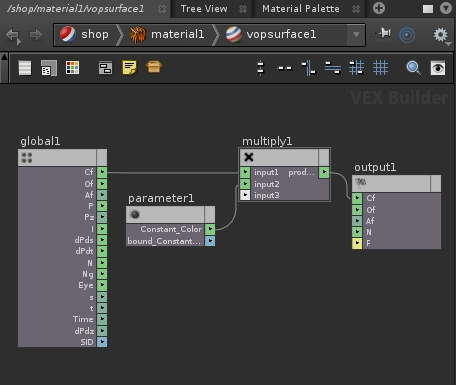The width and height of the screenshot is (456, 385).
Task: Click the align nodes vertically icon
Action: click(309, 68)
